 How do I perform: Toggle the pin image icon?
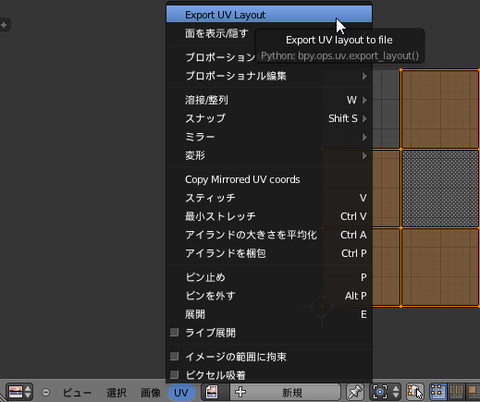(x=355, y=392)
